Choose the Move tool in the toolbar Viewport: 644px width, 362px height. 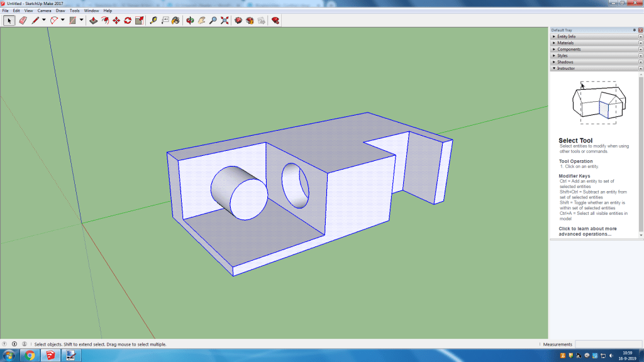point(116,21)
